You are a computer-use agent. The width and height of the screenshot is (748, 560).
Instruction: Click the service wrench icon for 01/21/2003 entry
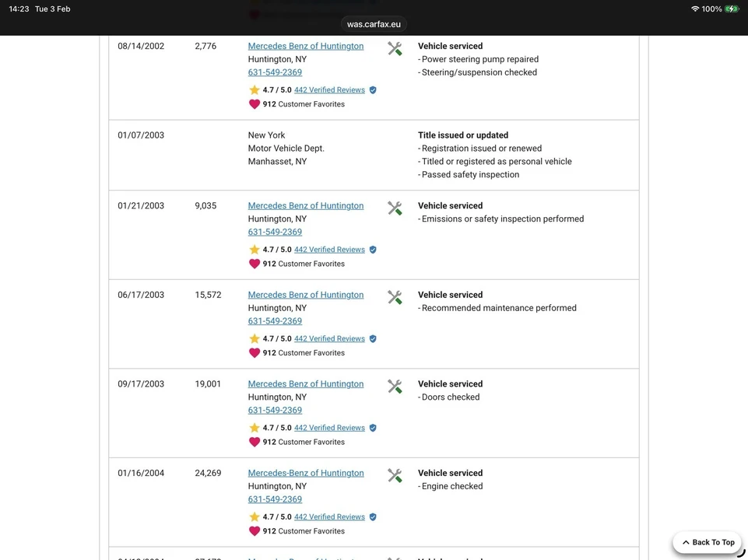point(395,208)
